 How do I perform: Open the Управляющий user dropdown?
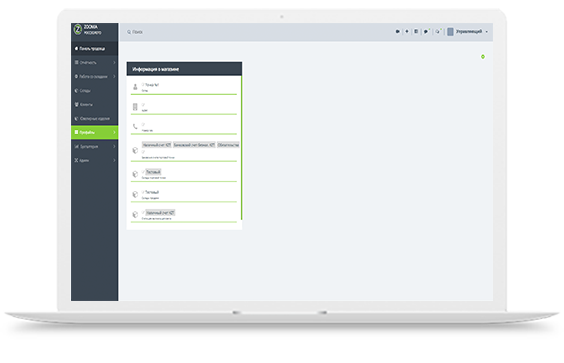point(468,32)
